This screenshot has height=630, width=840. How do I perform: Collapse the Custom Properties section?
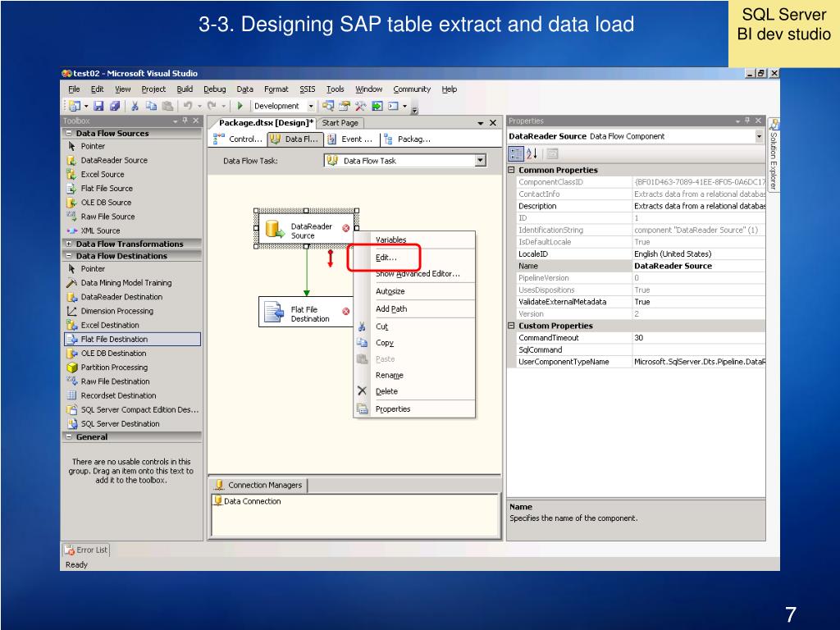(x=512, y=326)
